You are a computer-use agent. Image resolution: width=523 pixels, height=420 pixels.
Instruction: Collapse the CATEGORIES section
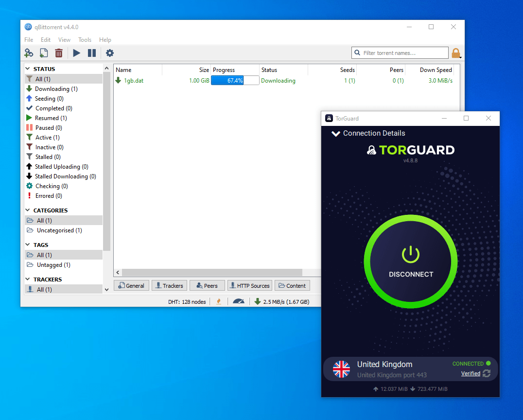28,210
